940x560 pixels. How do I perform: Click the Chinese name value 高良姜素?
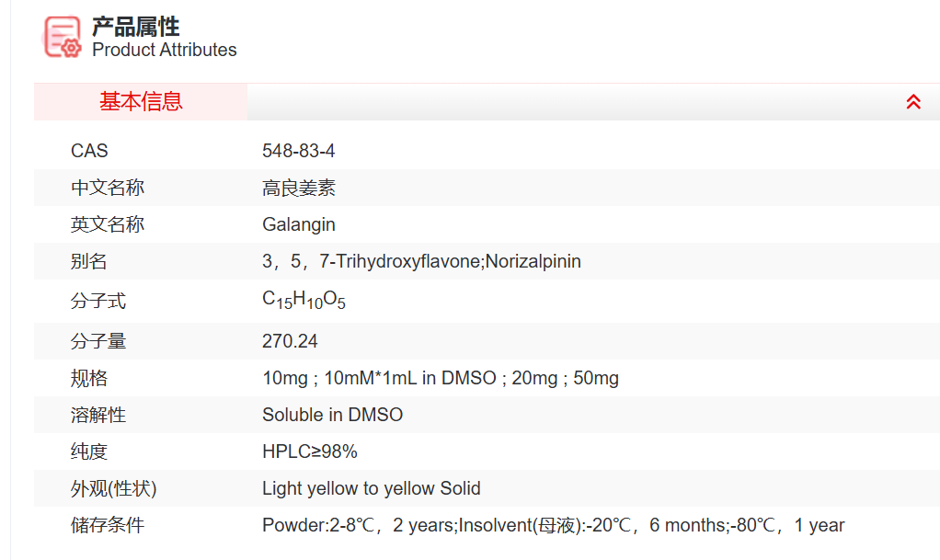click(x=299, y=189)
